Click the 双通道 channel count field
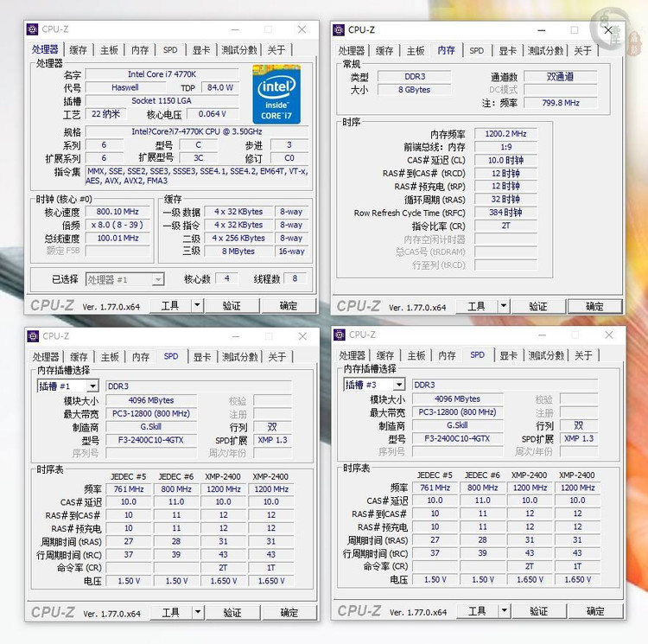Screen dimensions: 648x644 click(561, 76)
